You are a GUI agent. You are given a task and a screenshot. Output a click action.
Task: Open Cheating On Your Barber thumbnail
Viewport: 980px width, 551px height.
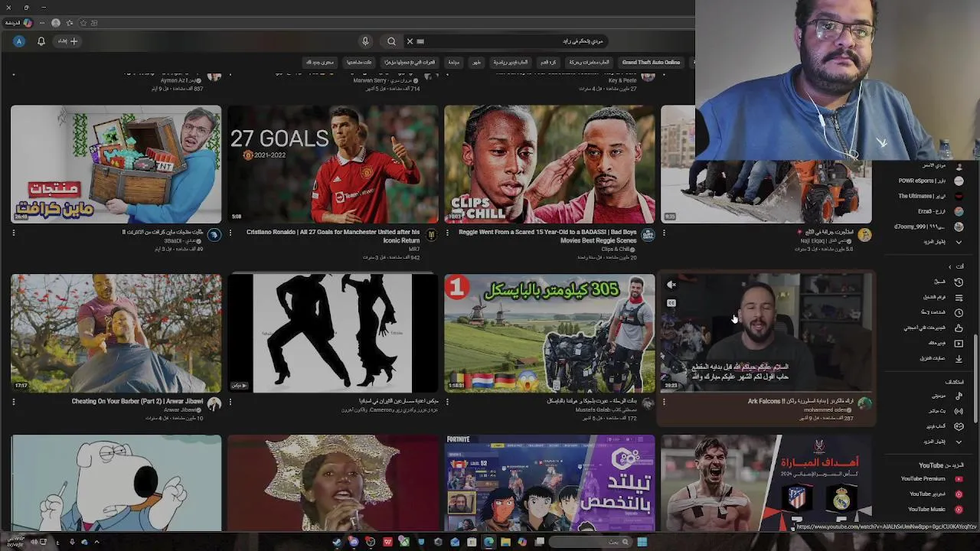click(x=116, y=333)
